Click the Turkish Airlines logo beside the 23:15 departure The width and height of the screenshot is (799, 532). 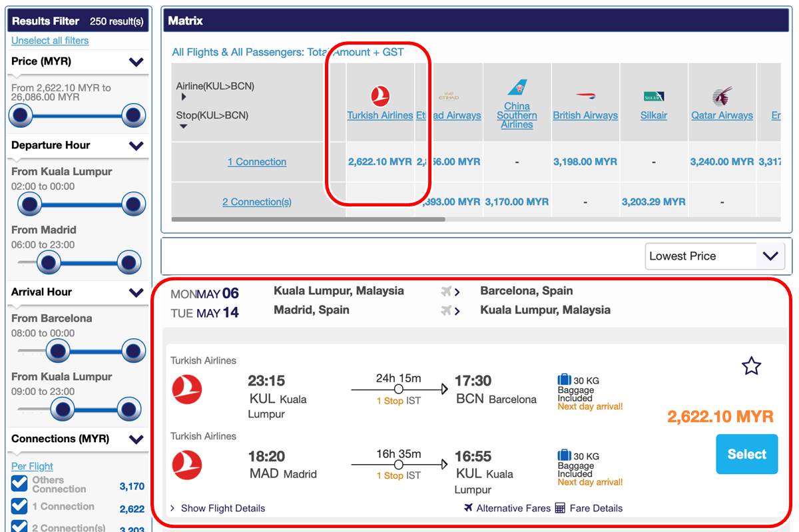pos(186,390)
